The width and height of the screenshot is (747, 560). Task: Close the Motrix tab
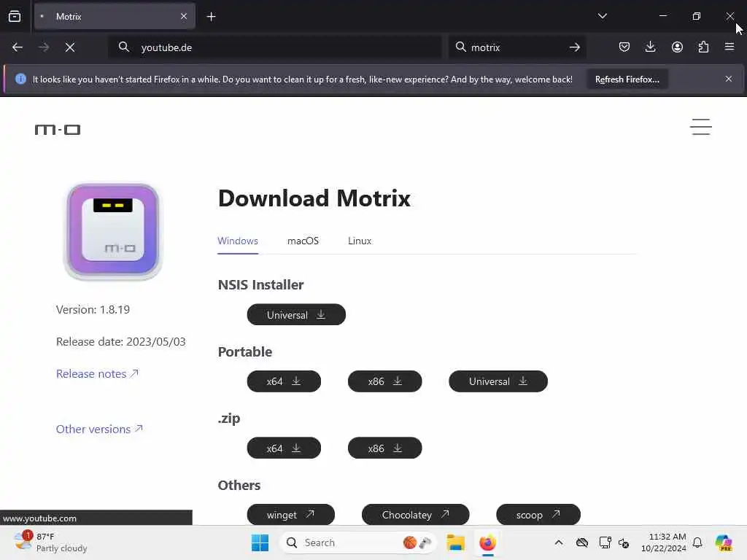pyautogui.click(x=184, y=16)
